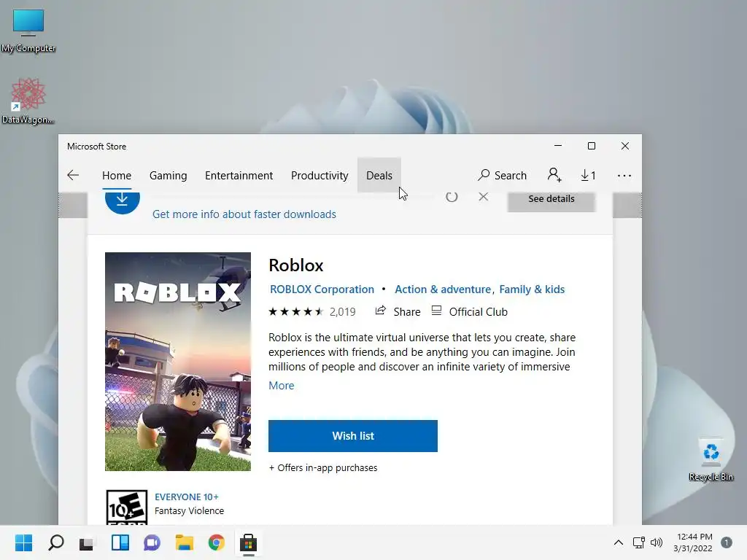
Task: Click the Roblox title heading
Action: click(x=296, y=265)
